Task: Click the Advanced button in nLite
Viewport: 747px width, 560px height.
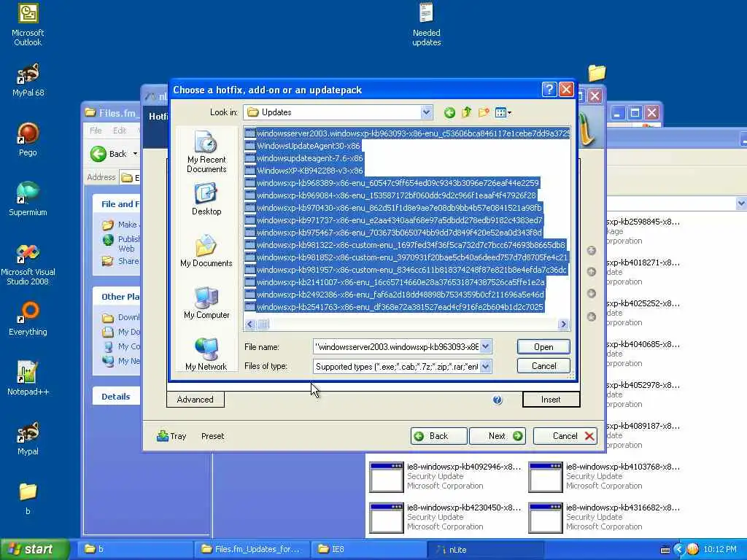Action: [x=196, y=399]
